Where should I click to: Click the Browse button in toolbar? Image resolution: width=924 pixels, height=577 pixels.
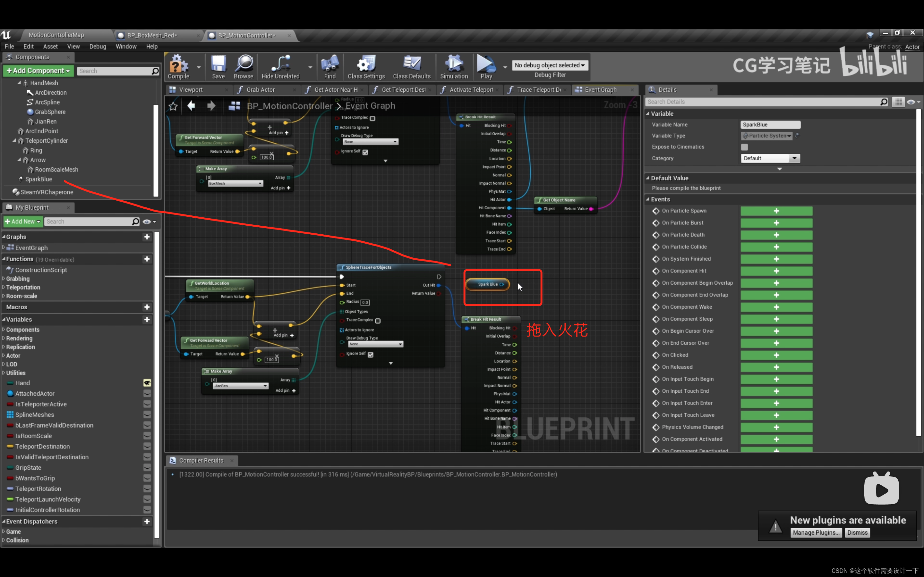click(x=244, y=68)
